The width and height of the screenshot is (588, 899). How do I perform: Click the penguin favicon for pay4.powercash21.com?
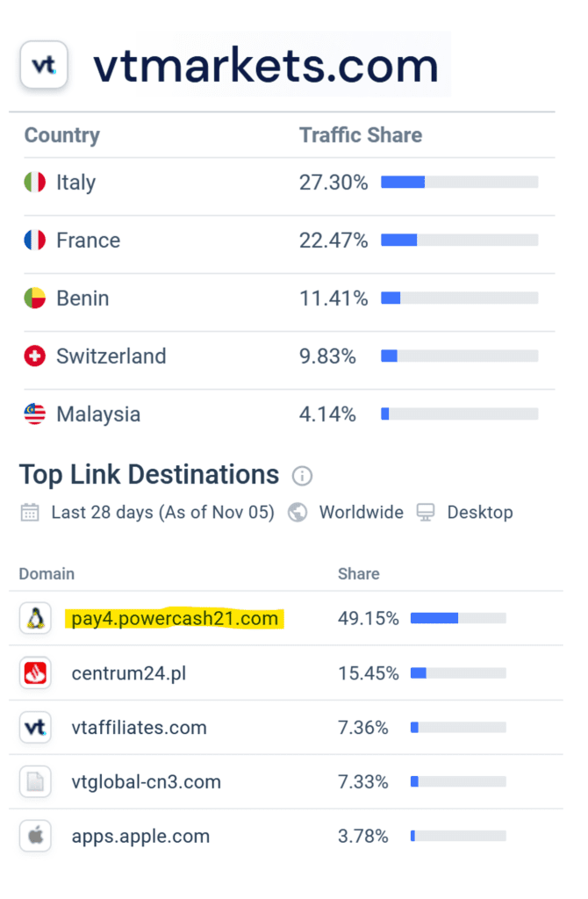[35, 618]
